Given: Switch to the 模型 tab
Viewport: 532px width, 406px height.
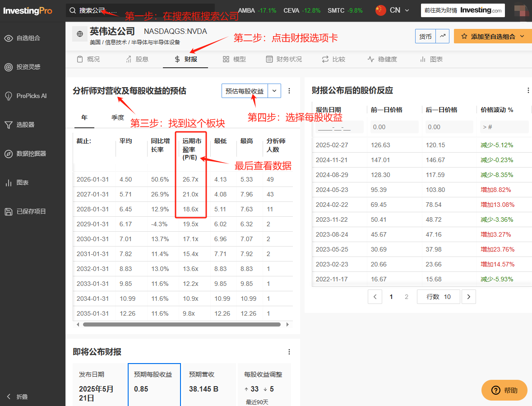Looking at the screenshot, I should click(234, 59).
